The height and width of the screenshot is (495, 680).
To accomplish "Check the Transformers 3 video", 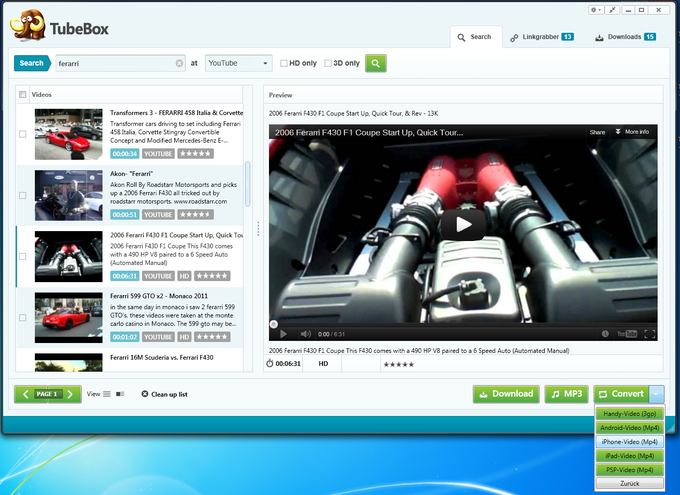I will 23,134.
